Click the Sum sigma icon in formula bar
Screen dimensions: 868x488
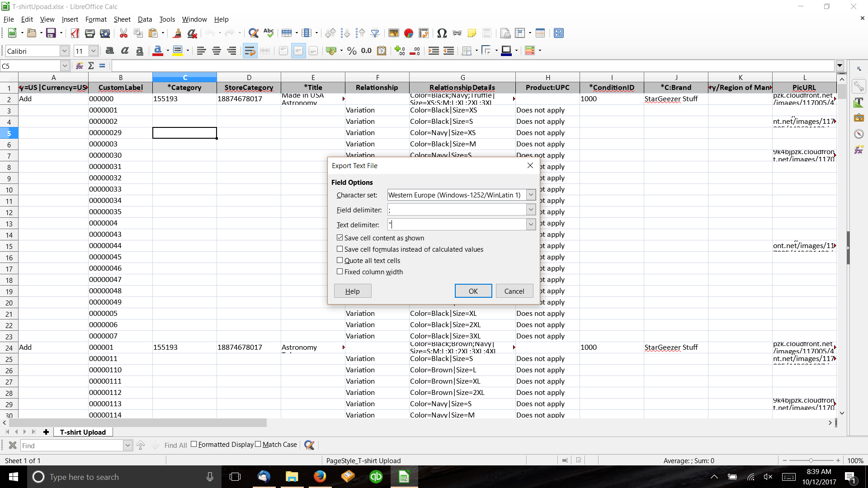click(x=91, y=66)
